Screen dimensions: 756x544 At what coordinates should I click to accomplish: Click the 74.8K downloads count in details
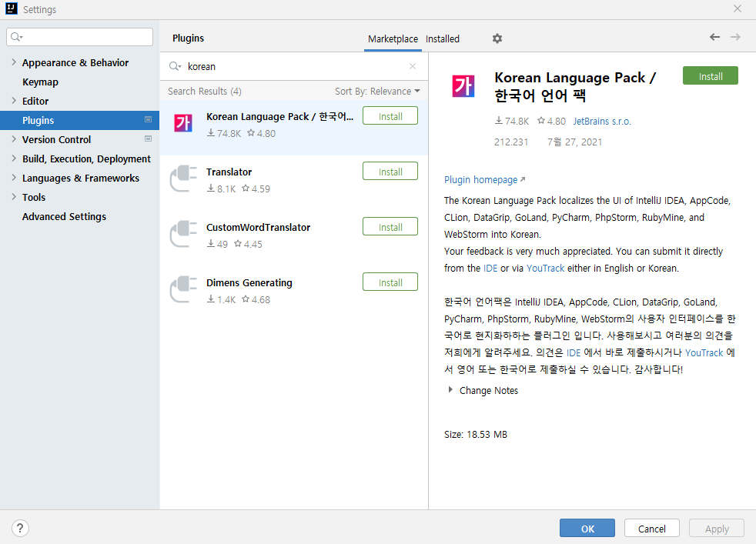pos(511,121)
